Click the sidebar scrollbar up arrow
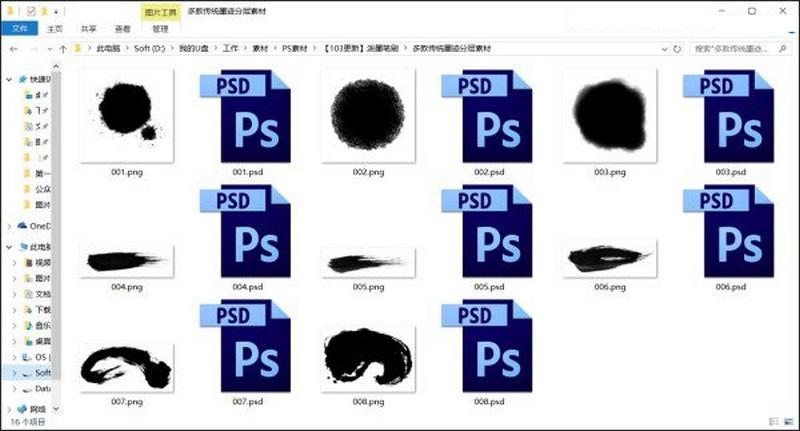Image resolution: width=800 pixels, height=431 pixels. pos(56,66)
